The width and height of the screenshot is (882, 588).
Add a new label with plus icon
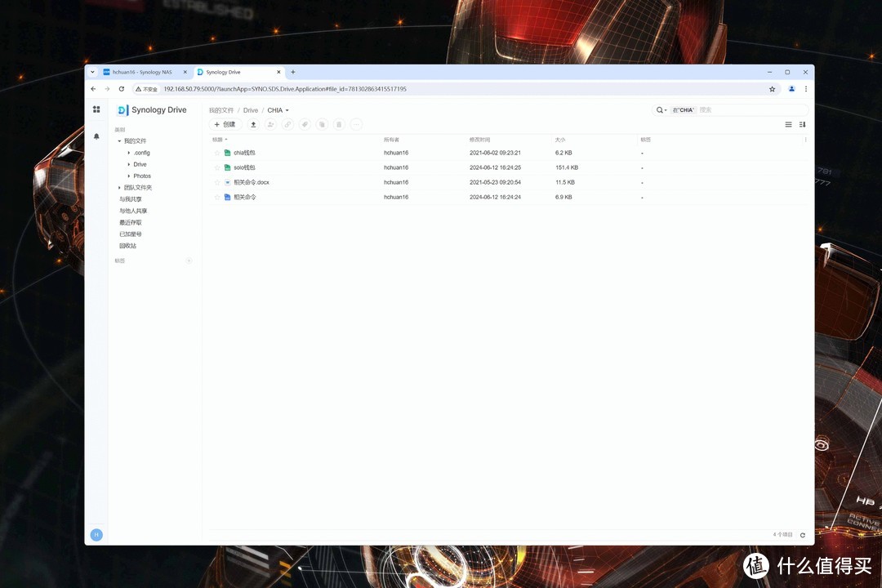pyautogui.click(x=189, y=261)
